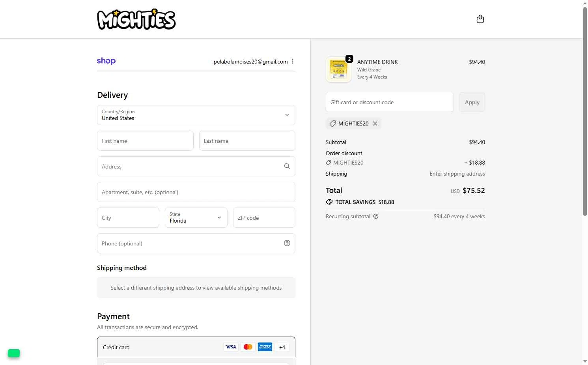The height and width of the screenshot is (365, 588).
Task: Click the green chat widget button
Action: tap(14, 353)
